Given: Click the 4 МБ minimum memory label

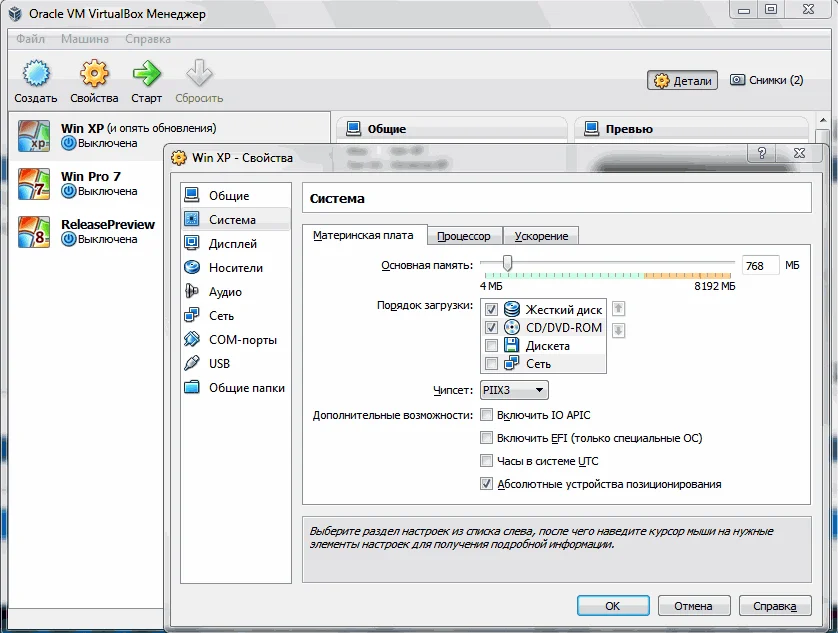Looking at the screenshot, I should (x=491, y=286).
